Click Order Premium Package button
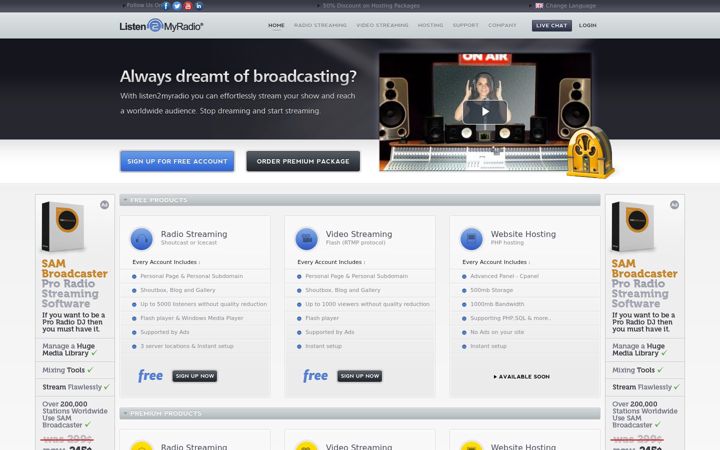720x450 pixels. tap(303, 161)
